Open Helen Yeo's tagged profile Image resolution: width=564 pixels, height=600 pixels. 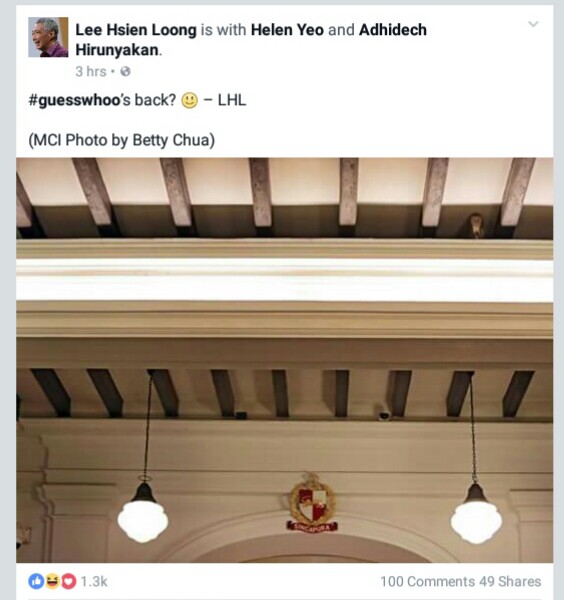click(287, 30)
